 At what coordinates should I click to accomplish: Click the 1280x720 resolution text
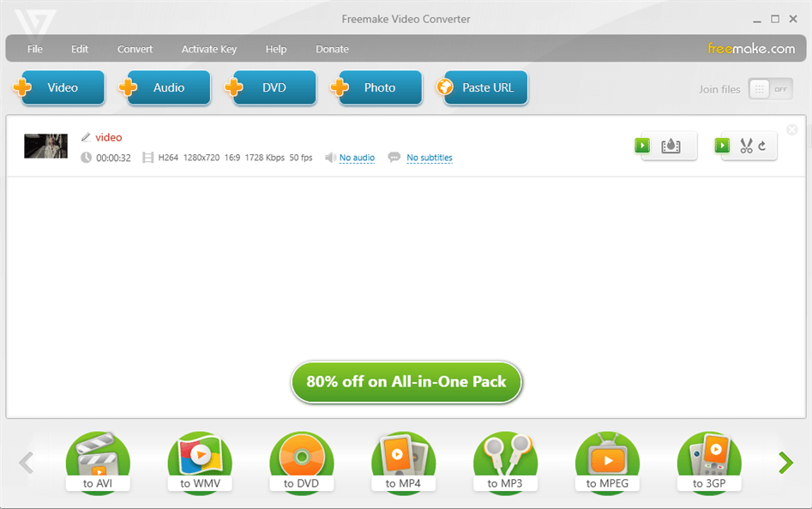coord(201,158)
